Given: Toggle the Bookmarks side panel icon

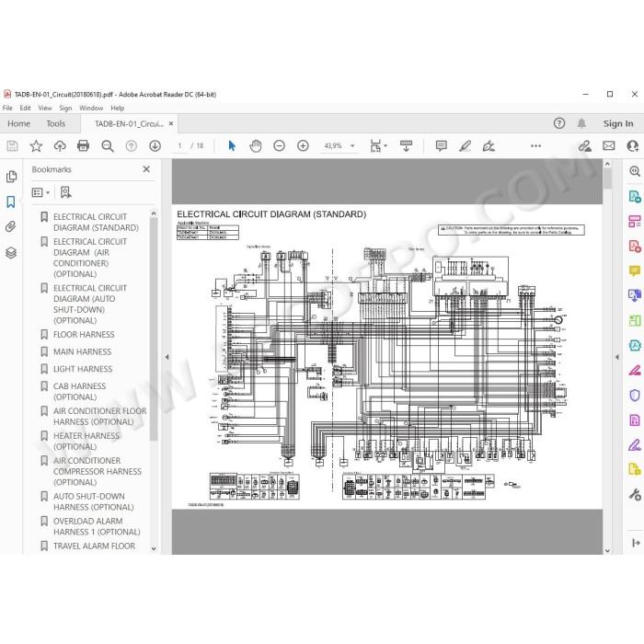Looking at the screenshot, I should [11, 201].
